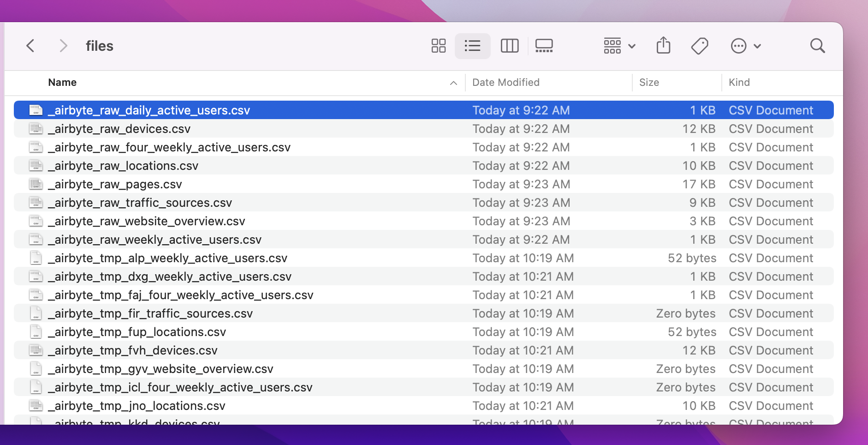The width and height of the screenshot is (868, 445).
Task: Click file icon of _airbyte_tmp_fir_traffic_sources.csv
Action: tap(36, 313)
